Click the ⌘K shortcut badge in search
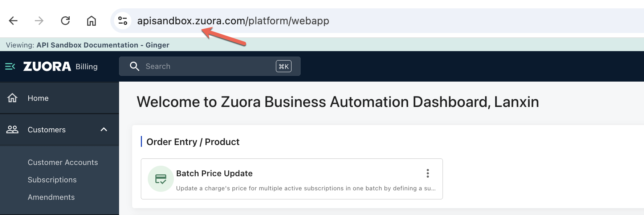The image size is (644, 215). pyautogui.click(x=284, y=66)
